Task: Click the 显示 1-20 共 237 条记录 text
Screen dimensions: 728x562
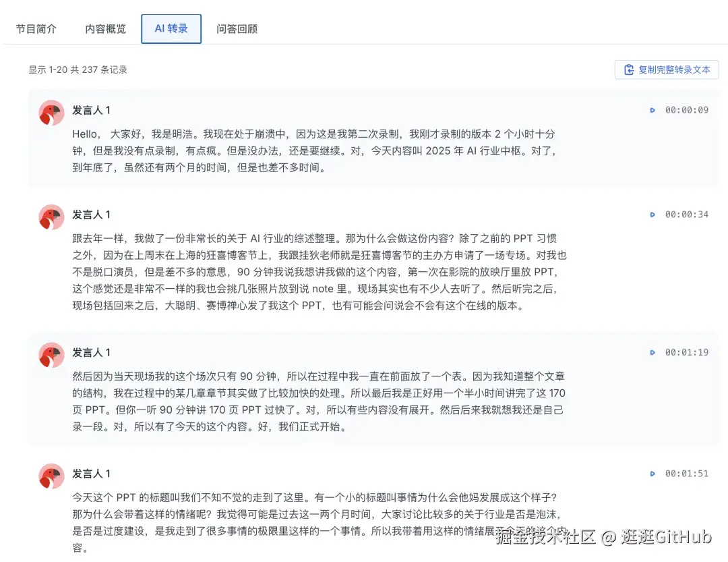Action: pyautogui.click(x=78, y=69)
